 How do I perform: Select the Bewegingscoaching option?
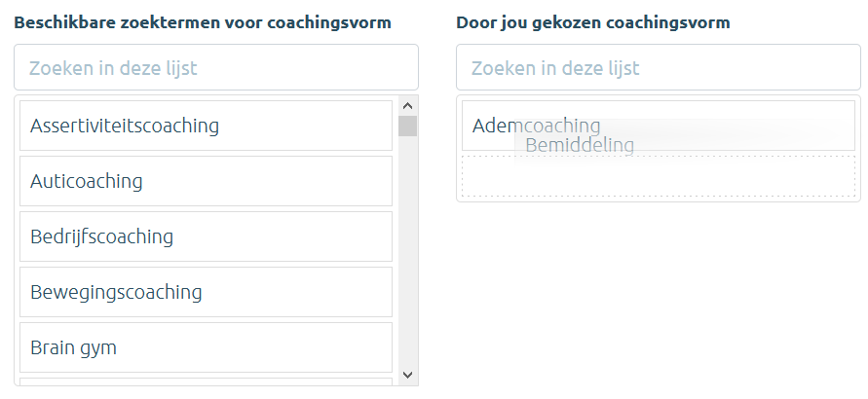click(x=206, y=292)
